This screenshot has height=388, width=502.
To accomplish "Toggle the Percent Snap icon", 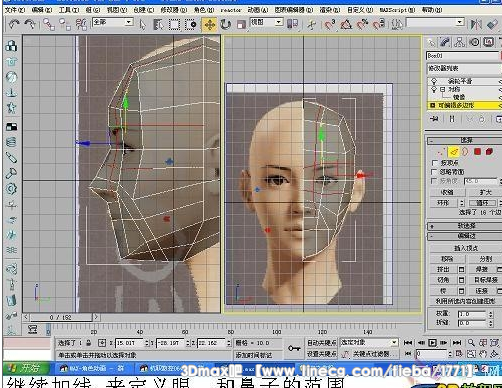I will [362, 24].
